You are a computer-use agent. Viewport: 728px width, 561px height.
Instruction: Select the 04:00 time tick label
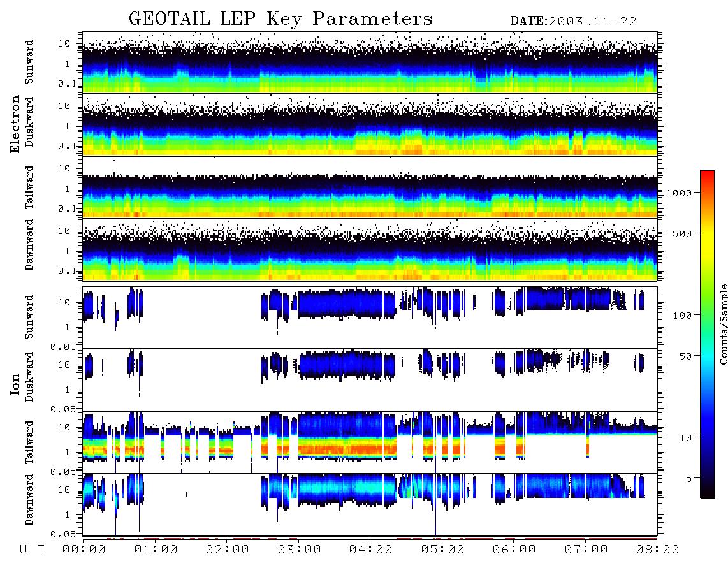click(x=371, y=550)
